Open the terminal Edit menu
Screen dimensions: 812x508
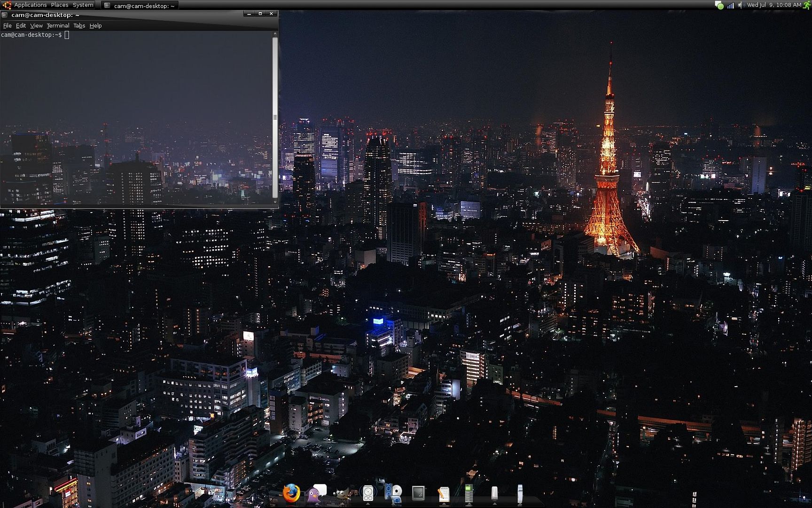[x=21, y=25]
